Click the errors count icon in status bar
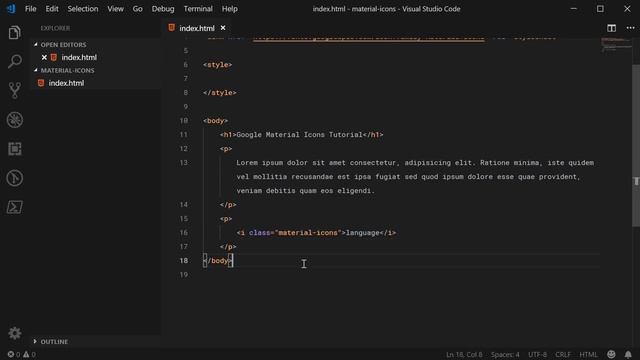This screenshot has height=360, width=640. click(13, 354)
